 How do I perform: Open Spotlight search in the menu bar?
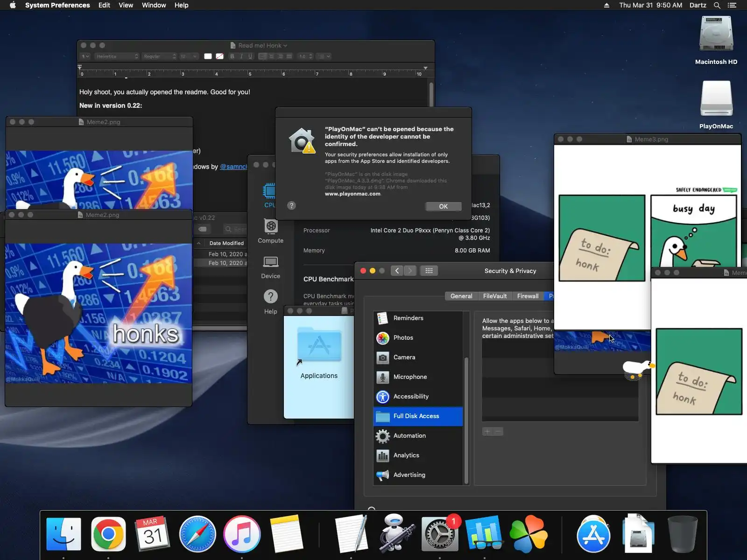pos(717,5)
